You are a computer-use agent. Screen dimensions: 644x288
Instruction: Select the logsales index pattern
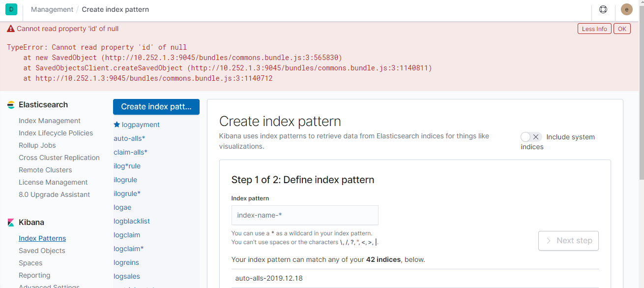(x=127, y=276)
